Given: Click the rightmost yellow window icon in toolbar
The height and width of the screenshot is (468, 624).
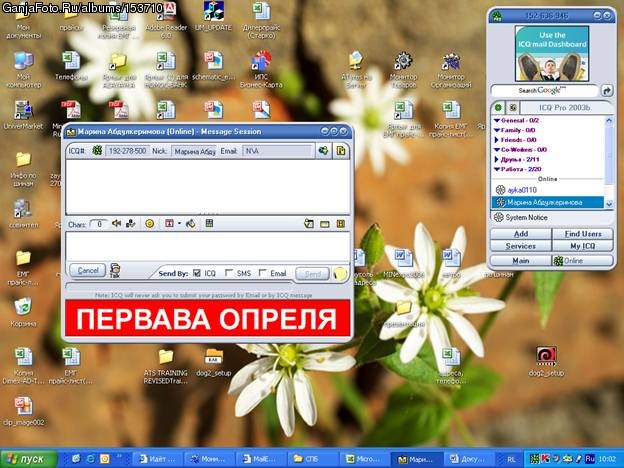Looking at the screenshot, I should coord(341,224).
